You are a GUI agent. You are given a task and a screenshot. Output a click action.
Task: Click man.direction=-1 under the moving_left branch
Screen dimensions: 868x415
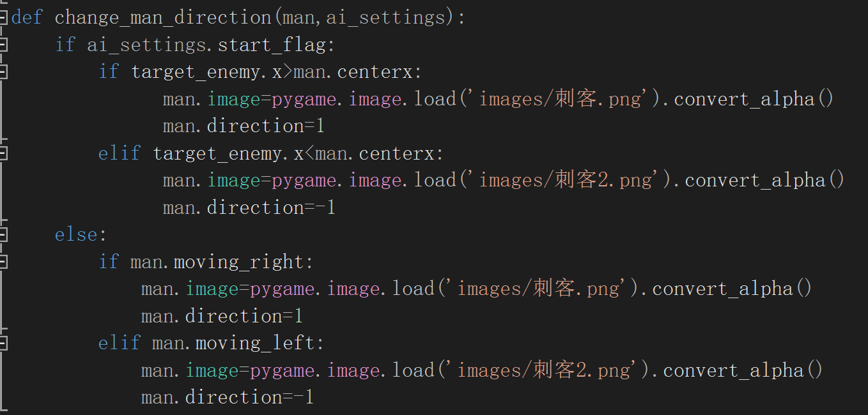228,398
